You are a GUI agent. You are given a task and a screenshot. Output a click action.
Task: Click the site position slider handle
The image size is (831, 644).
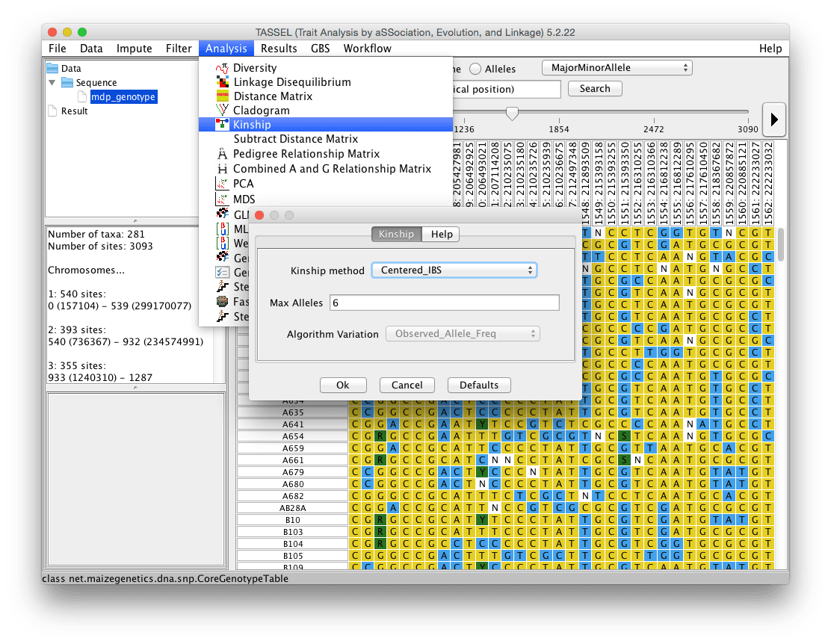pos(512,113)
